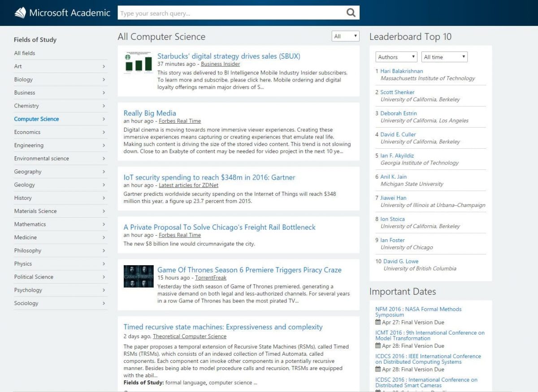The image size is (538, 392).
Task: Open IoT security spending article
Action: click(209, 177)
